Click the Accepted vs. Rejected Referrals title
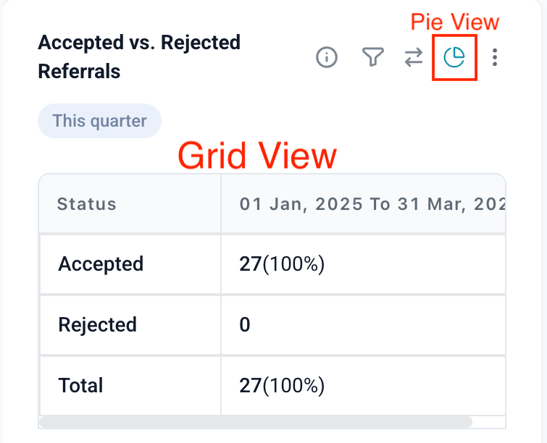Screen dimensions: 547x443 139,57
